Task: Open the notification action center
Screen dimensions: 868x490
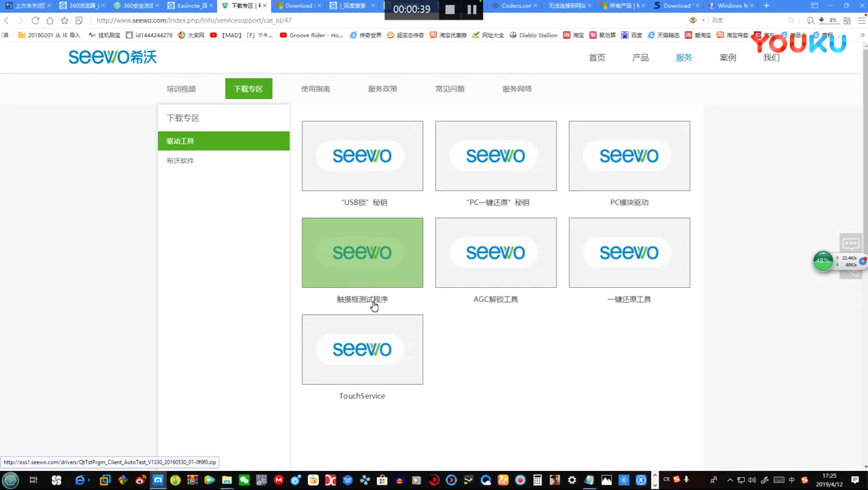Action: tap(855, 480)
